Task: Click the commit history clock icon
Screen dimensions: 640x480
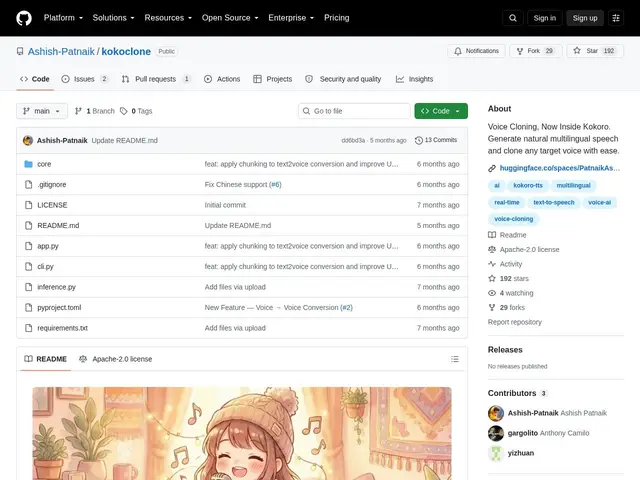Action: [x=418, y=140]
